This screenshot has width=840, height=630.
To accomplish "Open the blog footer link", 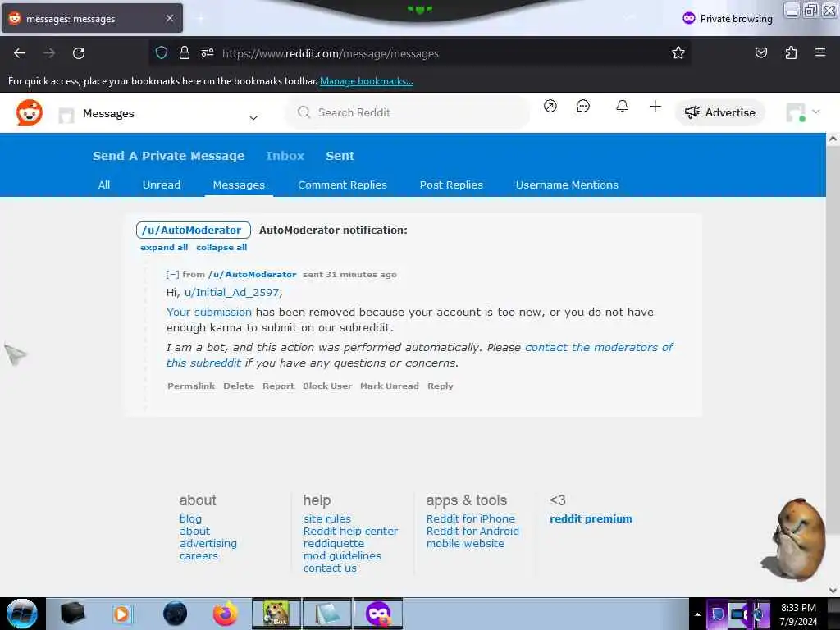I will [x=190, y=518].
